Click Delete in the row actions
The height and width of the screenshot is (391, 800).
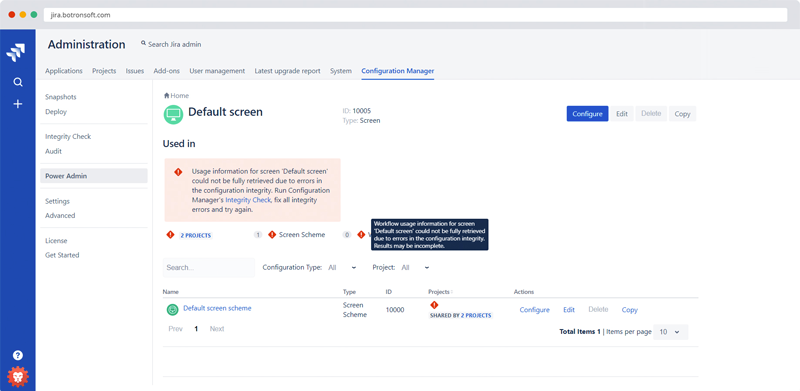point(598,309)
